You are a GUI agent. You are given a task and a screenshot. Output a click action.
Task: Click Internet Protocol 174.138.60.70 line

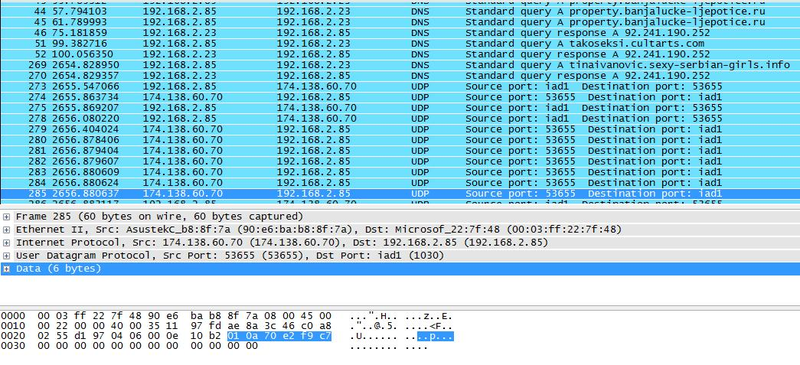click(282, 242)
